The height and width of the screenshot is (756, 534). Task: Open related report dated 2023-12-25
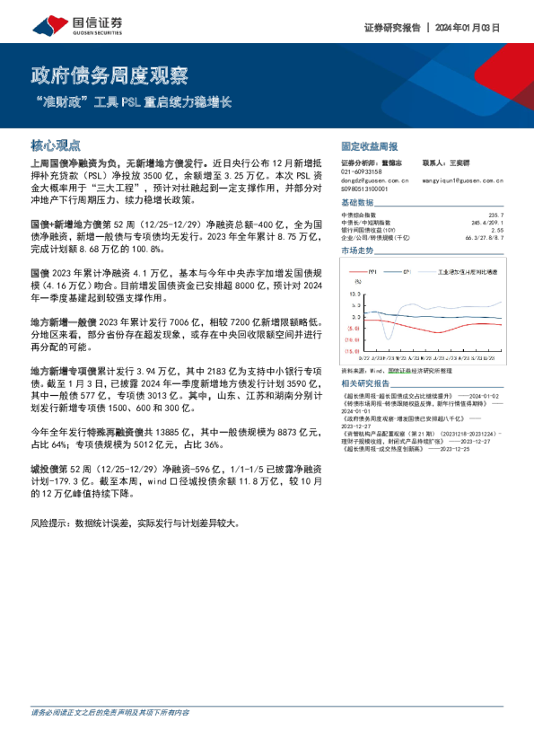point(406,449)
